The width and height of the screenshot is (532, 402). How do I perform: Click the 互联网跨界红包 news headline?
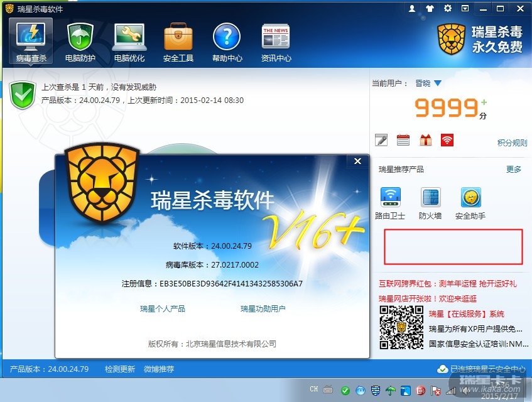(x=447, y=284)
